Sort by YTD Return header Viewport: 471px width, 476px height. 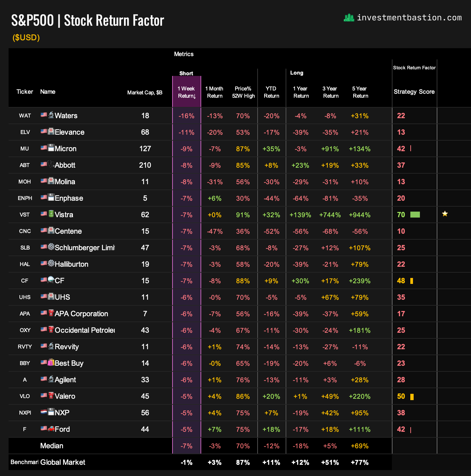[271, 92]
